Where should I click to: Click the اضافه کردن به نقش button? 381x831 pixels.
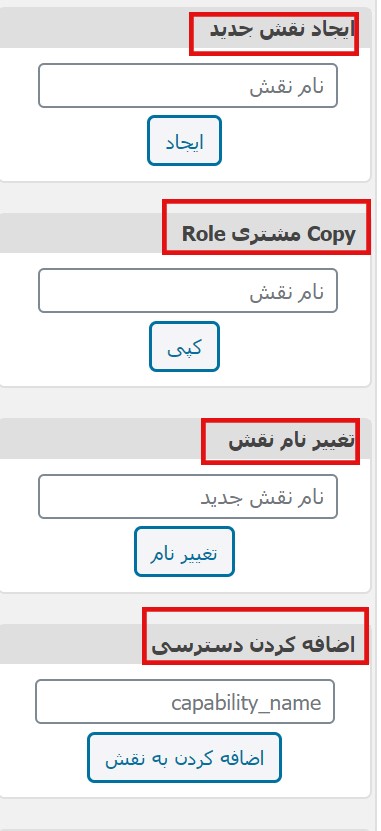click(x=184, y=757)
